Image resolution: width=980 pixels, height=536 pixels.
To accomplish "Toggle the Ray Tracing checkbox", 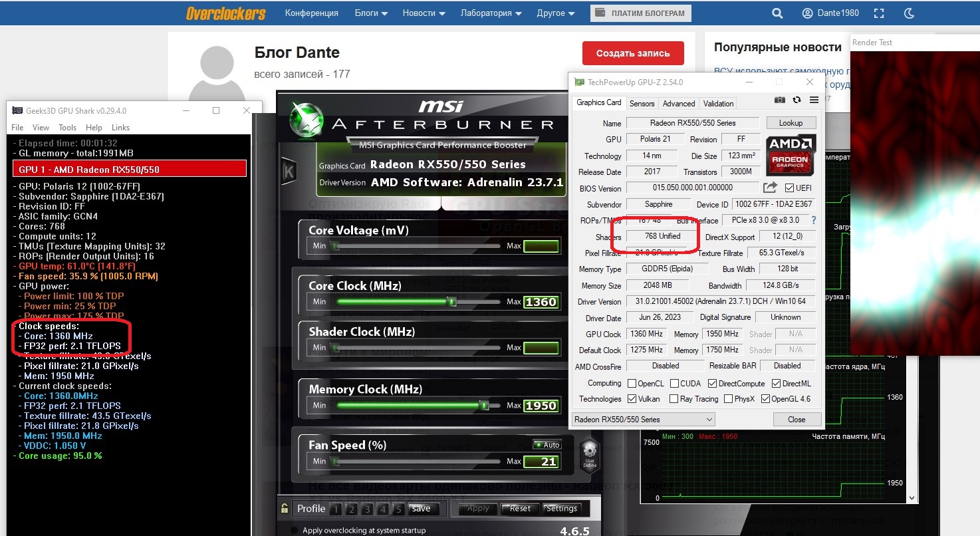I will coord(674,399).
